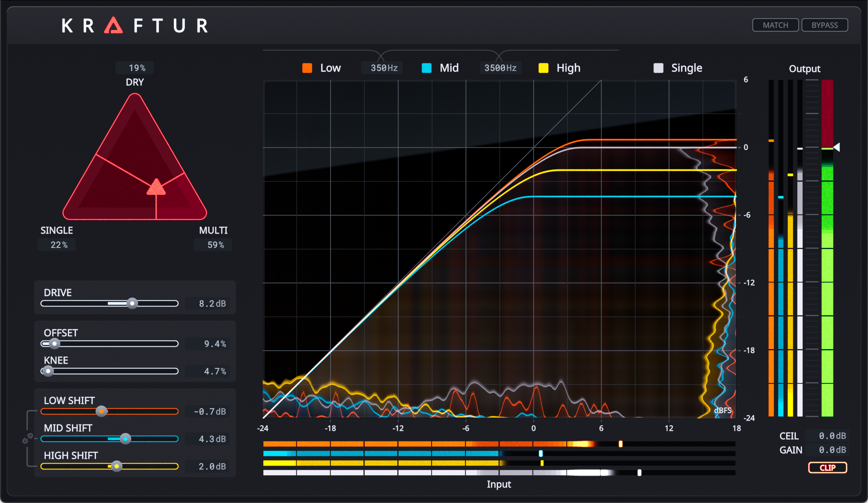Screen dimensions: 868x503
Task: Click the Kraftur red A logo
Action: coord(113,26)
